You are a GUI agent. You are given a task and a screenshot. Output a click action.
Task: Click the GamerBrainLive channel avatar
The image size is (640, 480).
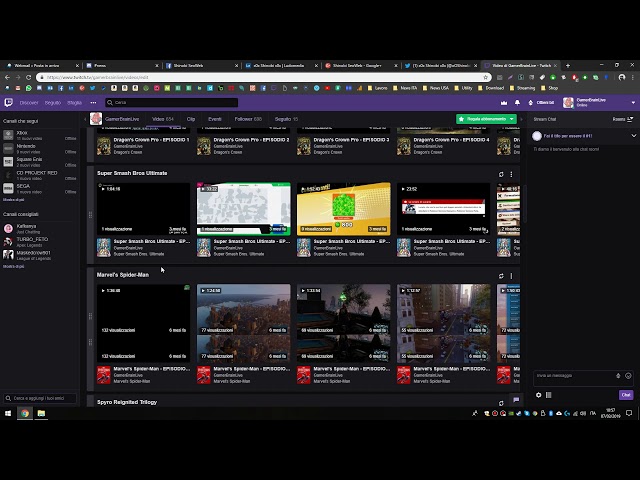pos(96,119)
